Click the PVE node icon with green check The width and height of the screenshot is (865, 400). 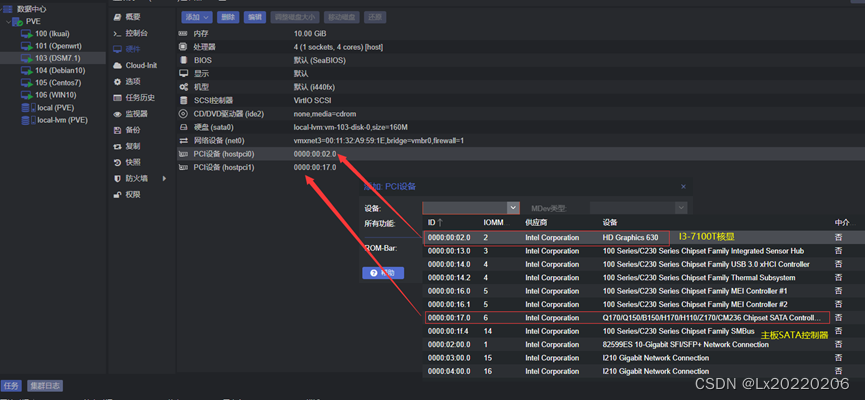18,22
